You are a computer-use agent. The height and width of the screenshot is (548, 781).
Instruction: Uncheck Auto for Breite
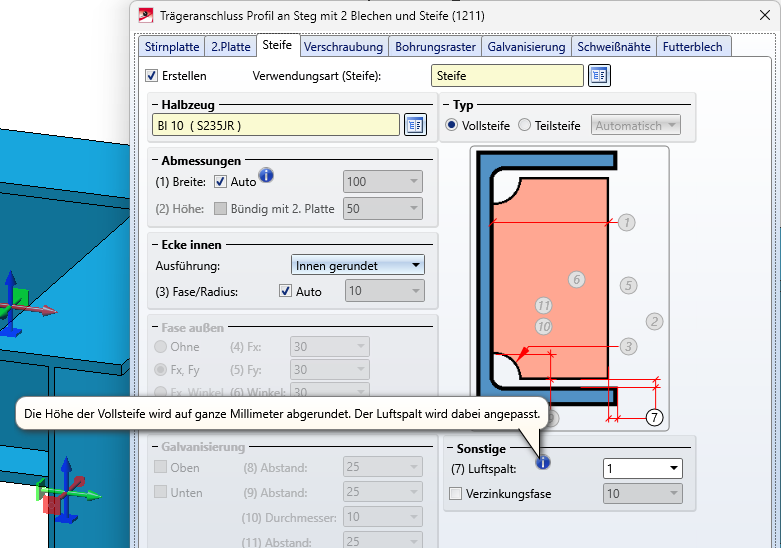tap(220, 181)
